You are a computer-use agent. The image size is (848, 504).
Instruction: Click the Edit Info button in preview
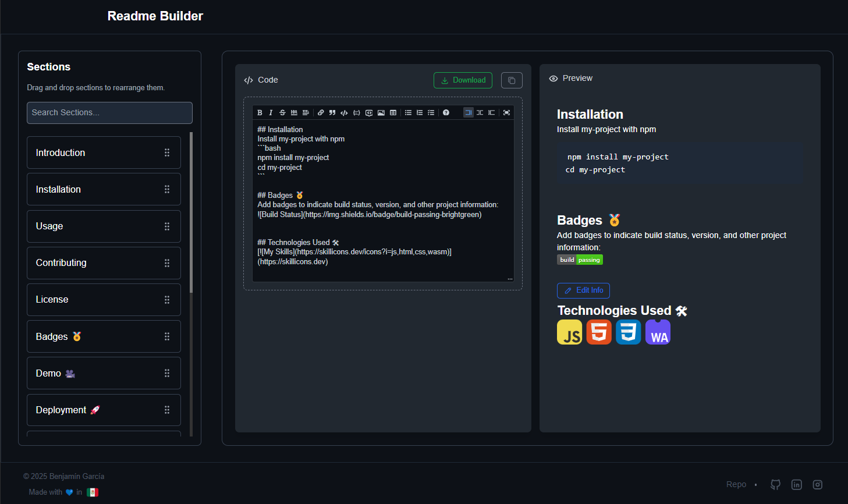click(x=583, y=290)
